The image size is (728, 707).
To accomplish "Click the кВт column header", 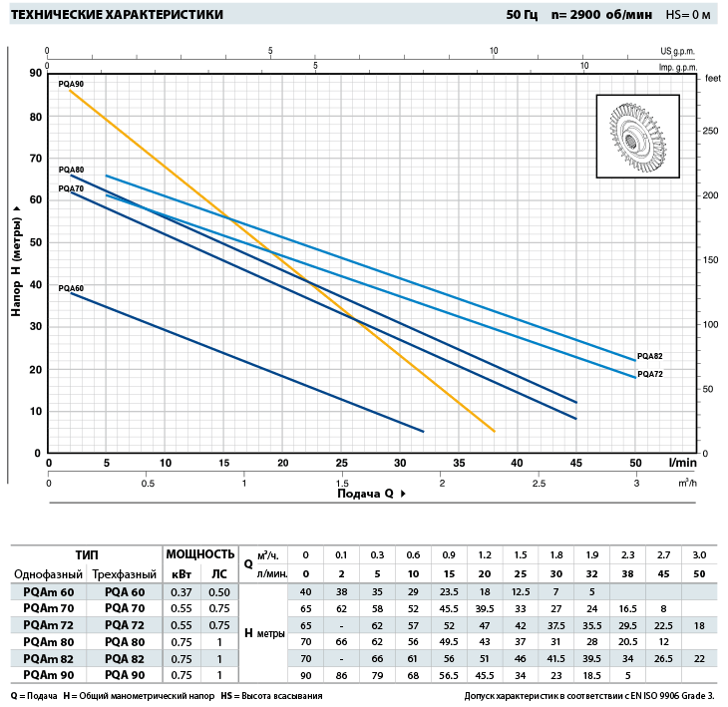I will pyautogui.click(x=181, y=574).
